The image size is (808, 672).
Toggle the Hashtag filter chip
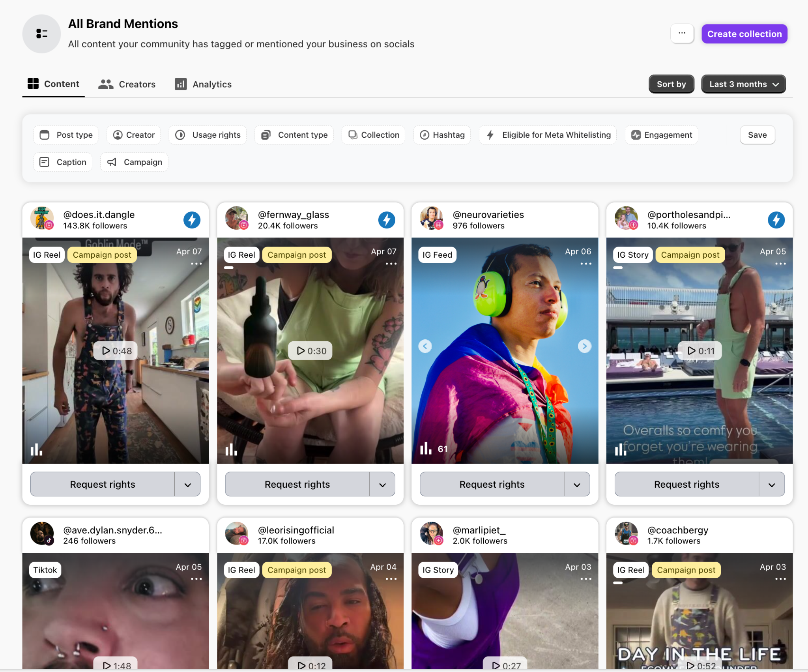pyautogui.click(x=442, y=135)
